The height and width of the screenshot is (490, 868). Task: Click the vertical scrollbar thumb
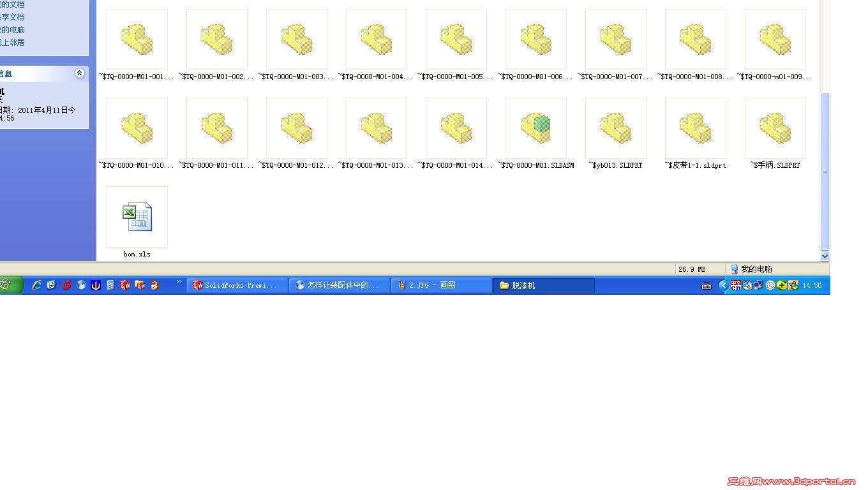[825, 172]
